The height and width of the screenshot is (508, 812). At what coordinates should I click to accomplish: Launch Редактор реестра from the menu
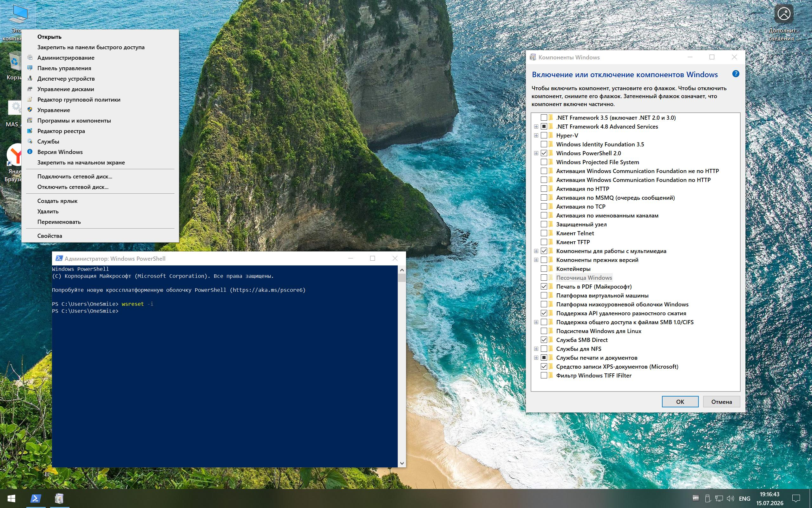tap(100, 131)
